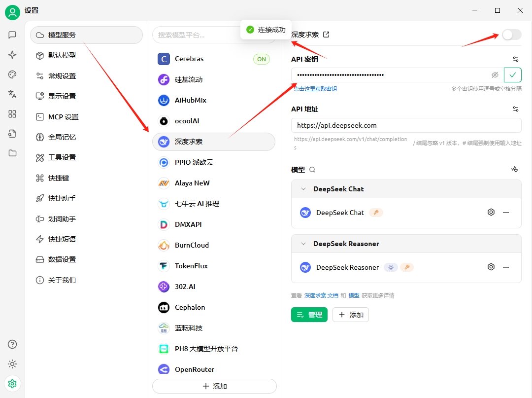Open 全局记忆 settings section
532x398 pixels.
[87, 137]
